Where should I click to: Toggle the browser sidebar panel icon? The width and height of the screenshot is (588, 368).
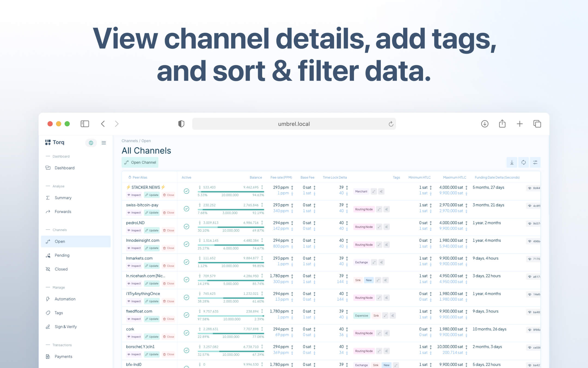click(x=85, y=124)
